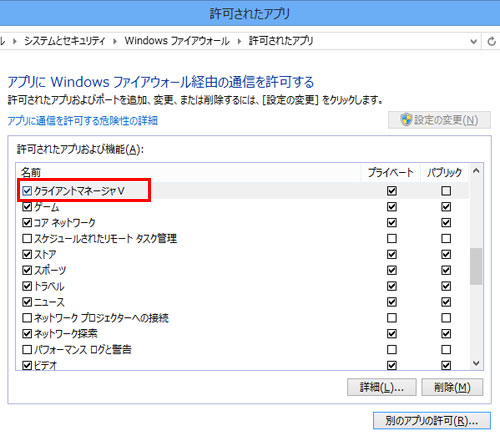Viewport: 500px width, 436px height.
Task: Click 別のアプリの許可(R)... button
Action: (432, 421)
